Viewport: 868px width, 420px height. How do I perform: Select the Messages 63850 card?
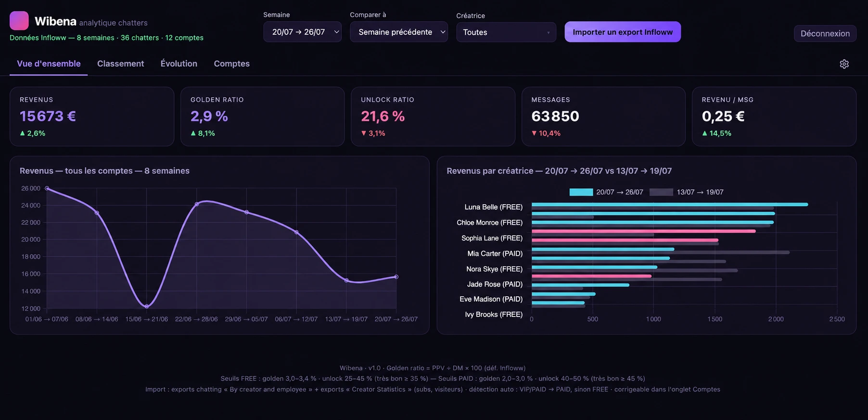603,117
